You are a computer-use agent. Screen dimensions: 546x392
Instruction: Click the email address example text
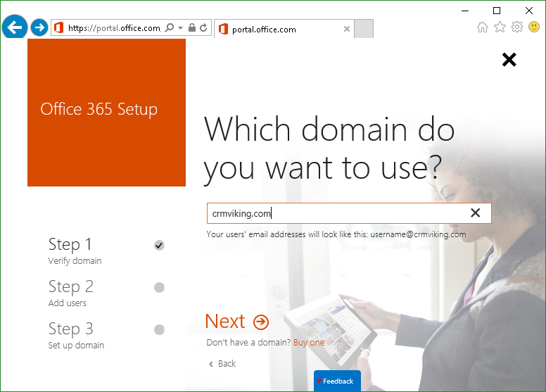pyautogui.click(x=336, y=234)
